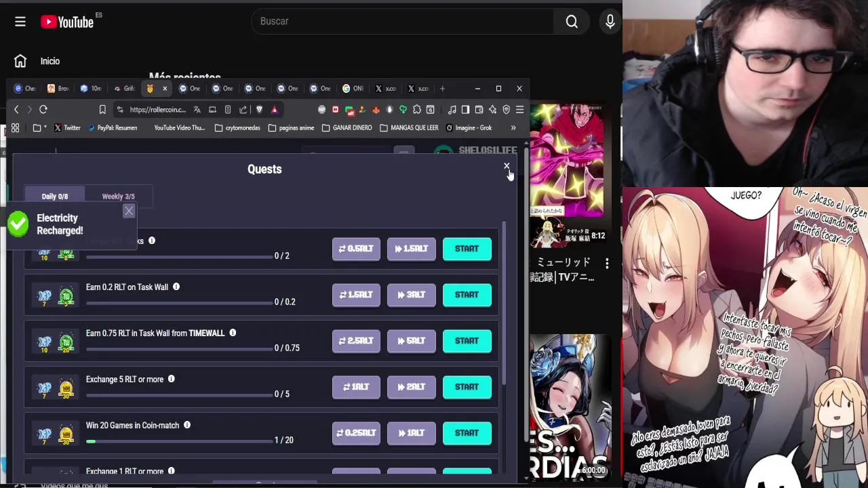Screen dimensions: 868x488
Task: Switch to the 10m browser tab
Action: 90,88
